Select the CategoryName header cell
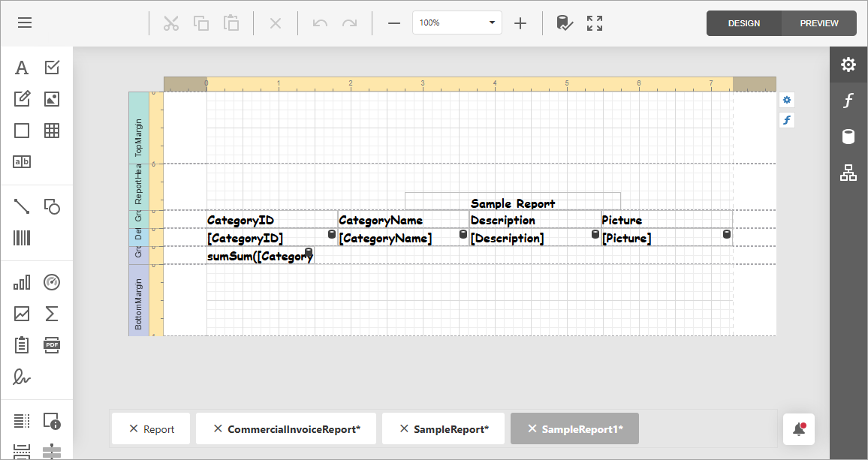This screenshot has height=460, width=868. click(403, 220)
